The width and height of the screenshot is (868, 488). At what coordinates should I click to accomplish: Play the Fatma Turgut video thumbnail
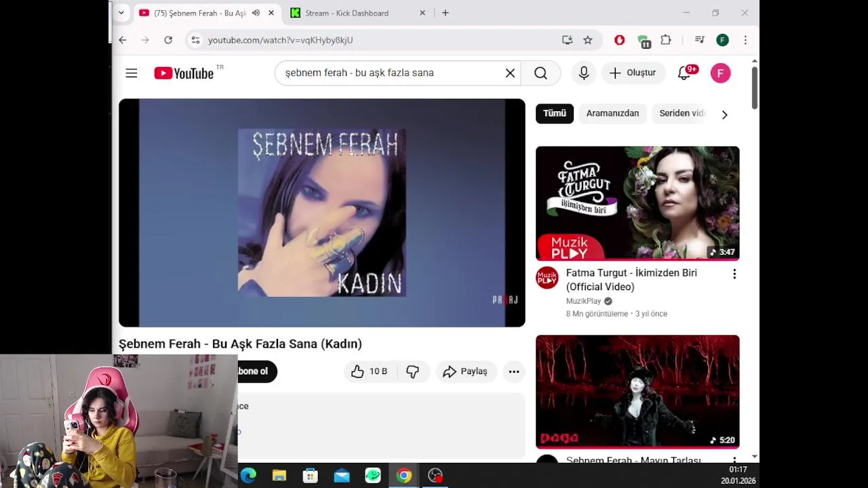[637, 203]
